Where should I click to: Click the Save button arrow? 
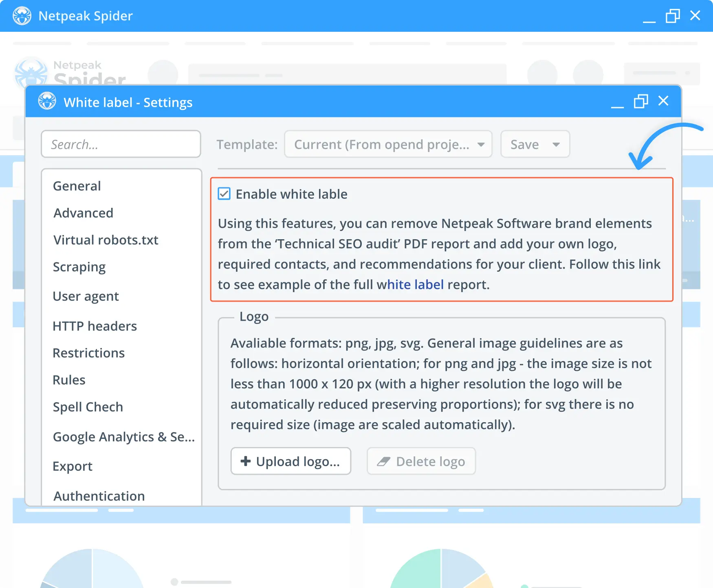556,144
